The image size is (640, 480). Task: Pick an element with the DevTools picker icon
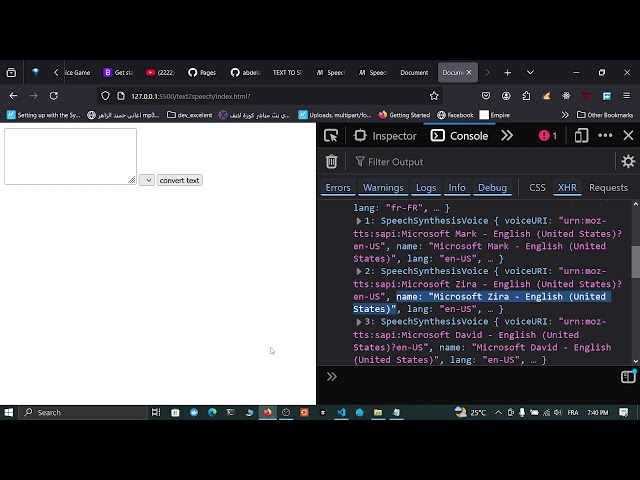point(331,136)
